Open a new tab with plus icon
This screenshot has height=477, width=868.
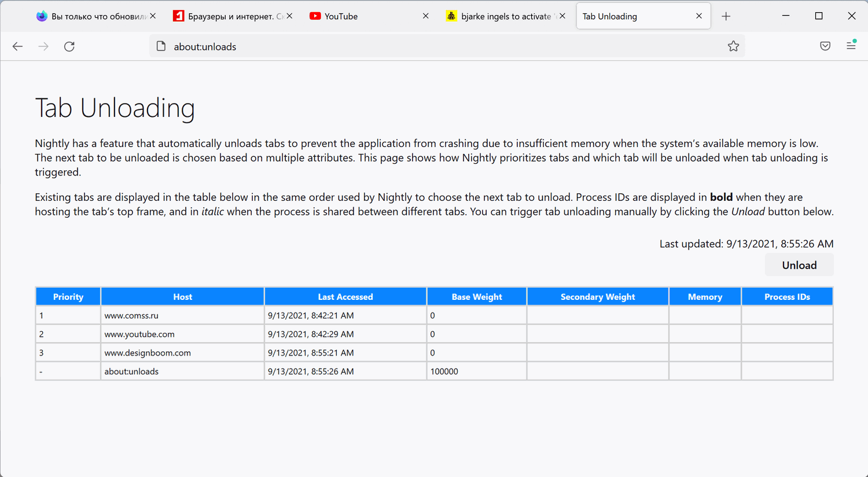pyautogui.click(x=726, y=16)
